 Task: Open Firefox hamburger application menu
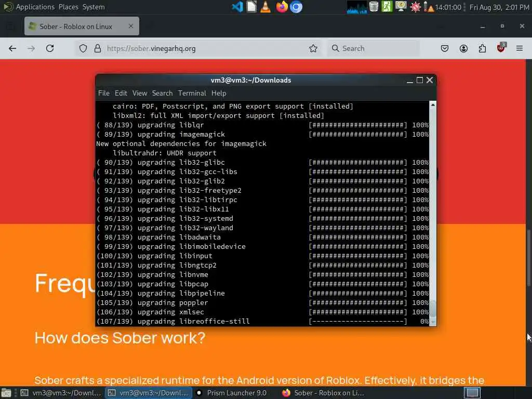[520, 48]
